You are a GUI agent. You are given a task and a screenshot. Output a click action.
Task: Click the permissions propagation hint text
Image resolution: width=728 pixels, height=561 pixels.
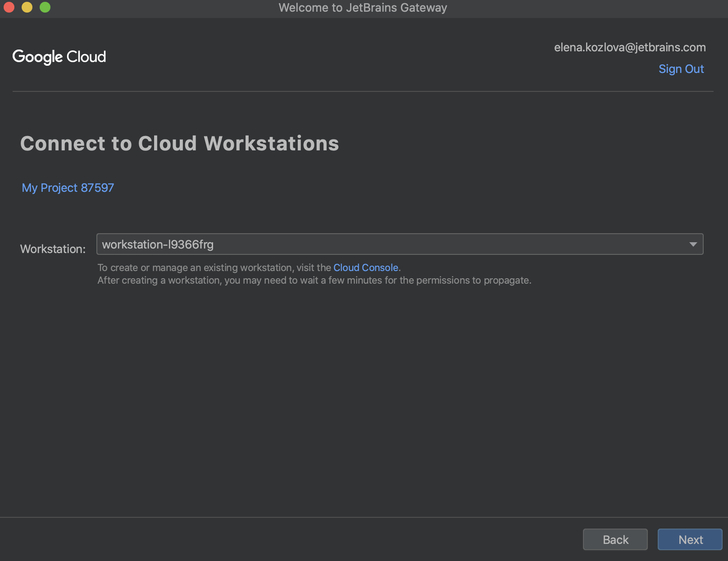point(314,280)
